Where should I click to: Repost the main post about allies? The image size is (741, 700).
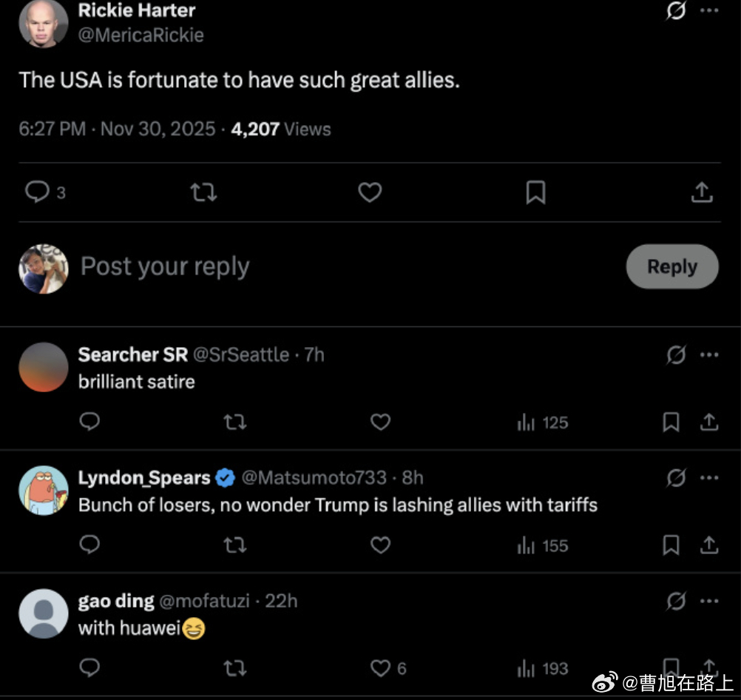tap(203, 192)
